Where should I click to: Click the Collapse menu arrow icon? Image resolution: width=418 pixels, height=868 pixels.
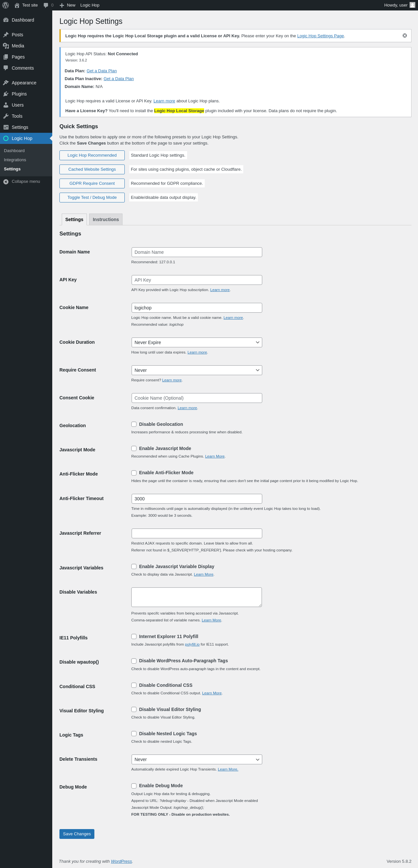(6, 182)
